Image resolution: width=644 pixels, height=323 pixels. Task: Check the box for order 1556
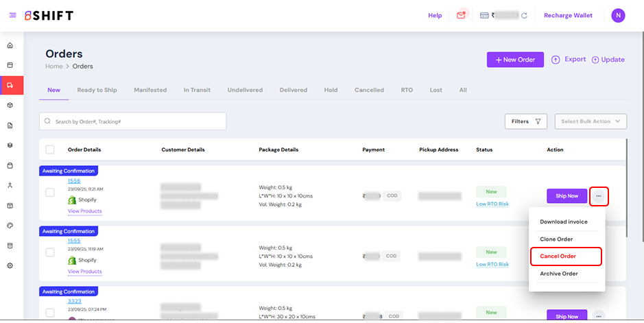click(50, 192)
